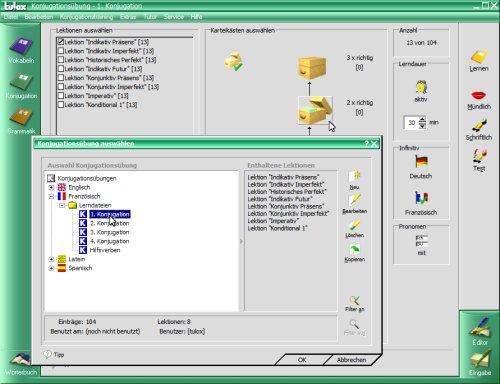Select the 2 x richtig open card box

click(315, 110)
